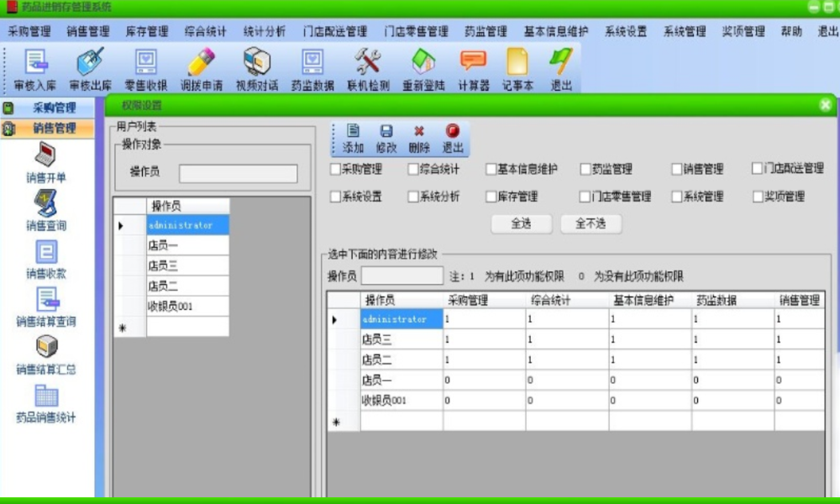The width and height of the screenshot is (840, 504).
Task: Select administrator in the user list
Action: pyautogui.click(x=187, y=225)
